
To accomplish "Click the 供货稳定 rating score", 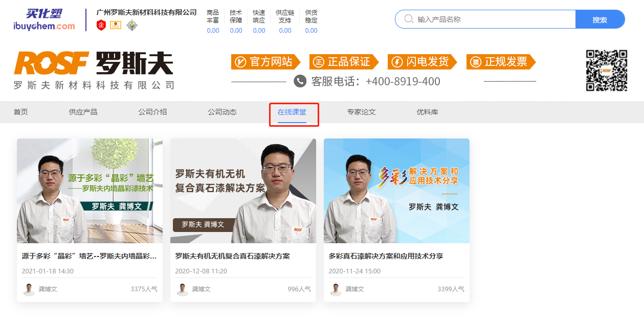I will click(311, 31).
